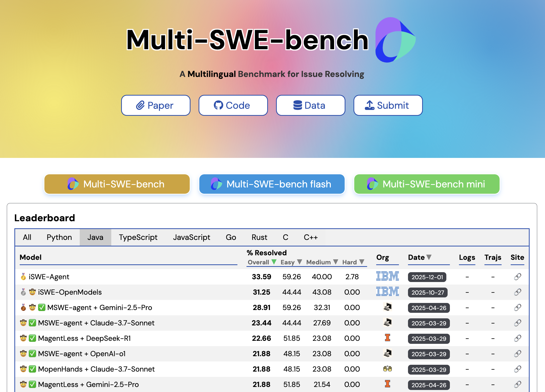The width and height of the screenshot is (545, 392).
Task: Click the green checkmark beside MSWE-agent + Gemini-2.5-Pro
Action: (x=42, y=307)
